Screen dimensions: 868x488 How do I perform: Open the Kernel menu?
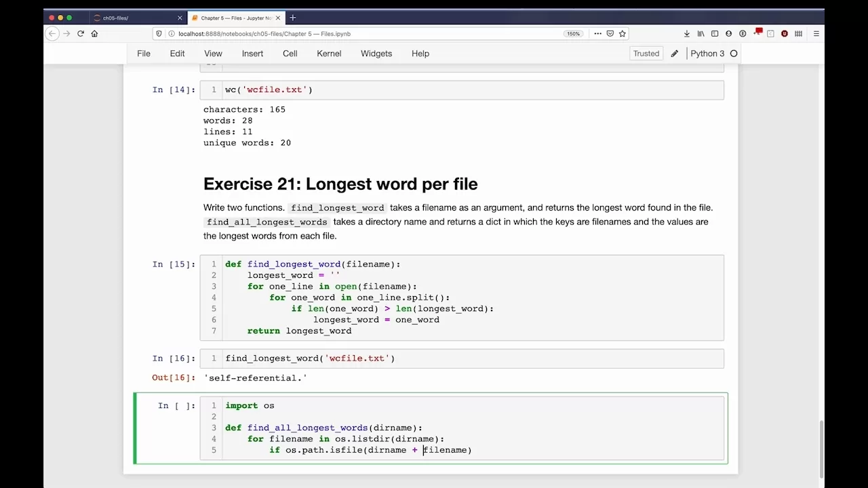(329, 54)
